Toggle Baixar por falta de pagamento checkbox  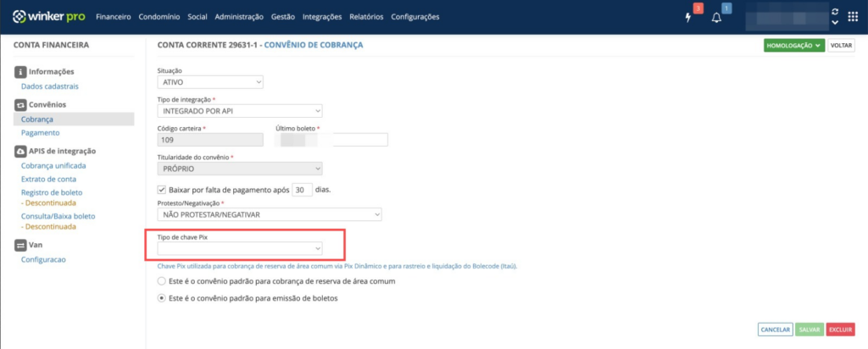(162, 189)
